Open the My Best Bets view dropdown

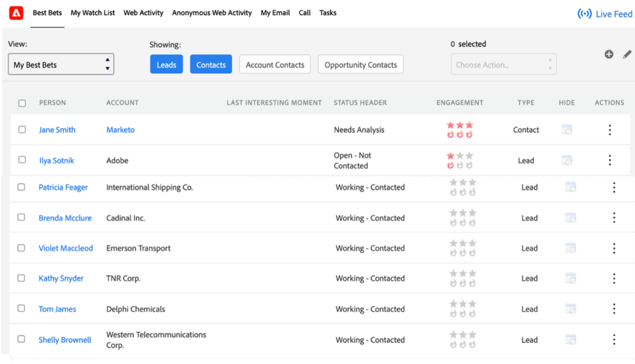(x=61, y=64)
